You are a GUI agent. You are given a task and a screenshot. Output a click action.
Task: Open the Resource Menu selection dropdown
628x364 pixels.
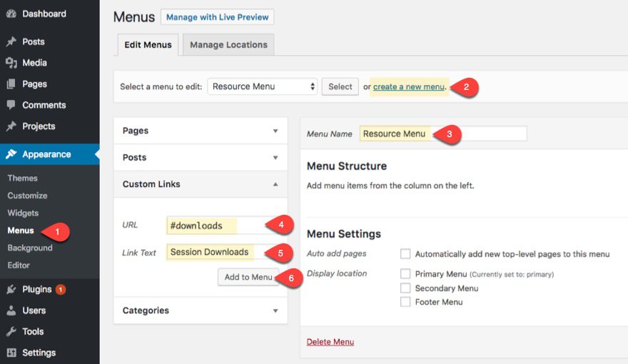[262, 86]
